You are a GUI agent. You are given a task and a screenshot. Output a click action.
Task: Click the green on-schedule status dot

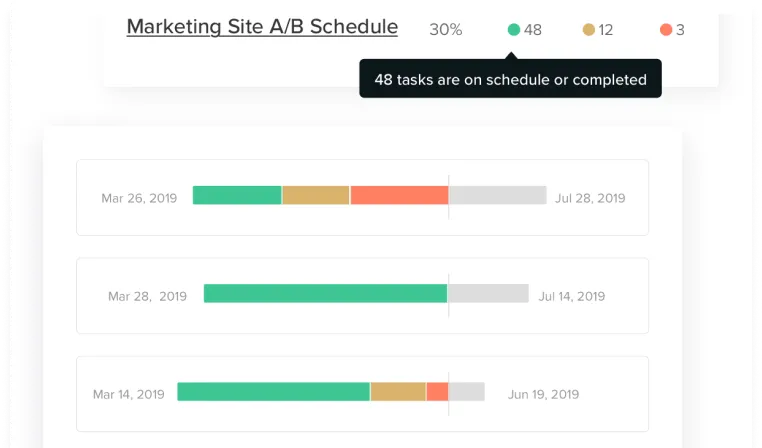[x=514, y=30]
